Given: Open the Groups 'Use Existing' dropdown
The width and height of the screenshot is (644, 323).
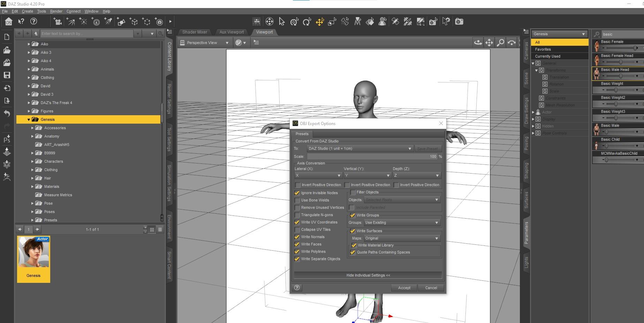Looking at the screenshot, I should 402,223.
